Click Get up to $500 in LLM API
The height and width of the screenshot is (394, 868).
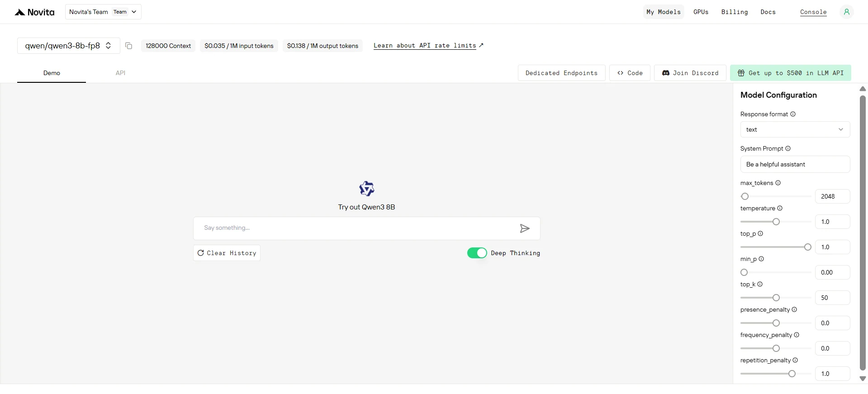[791, 73]
